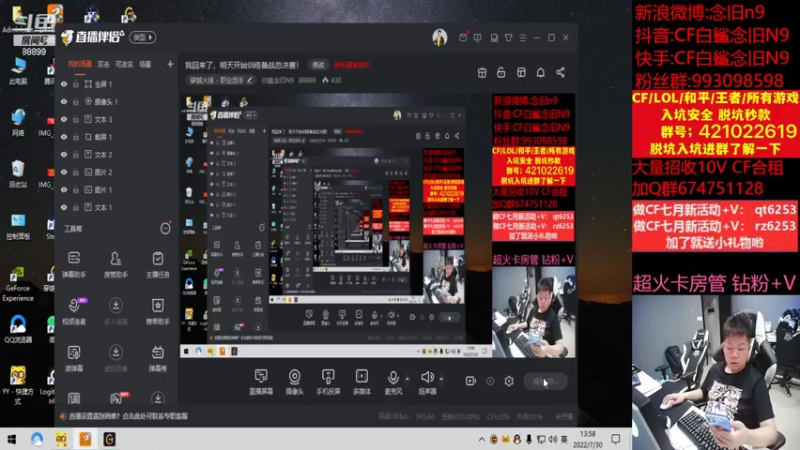Open the 弹幕助手 tool
This screenshot has width=800, height=450.
74,264
